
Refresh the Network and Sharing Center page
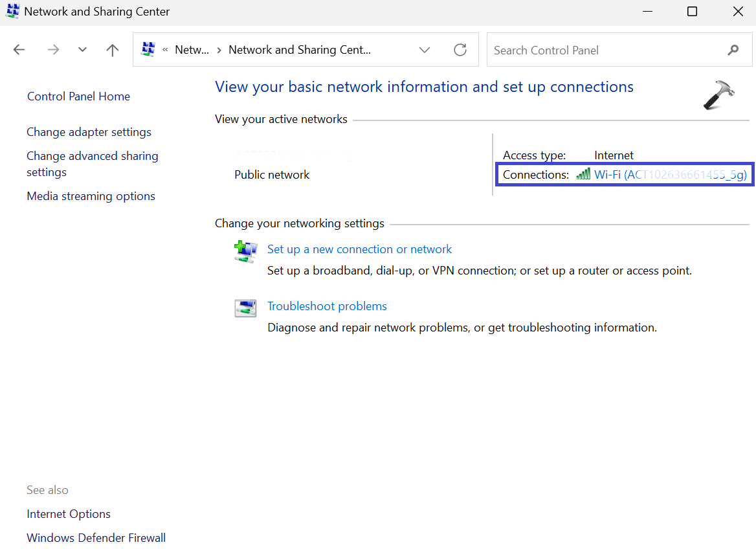coord(460,50)
